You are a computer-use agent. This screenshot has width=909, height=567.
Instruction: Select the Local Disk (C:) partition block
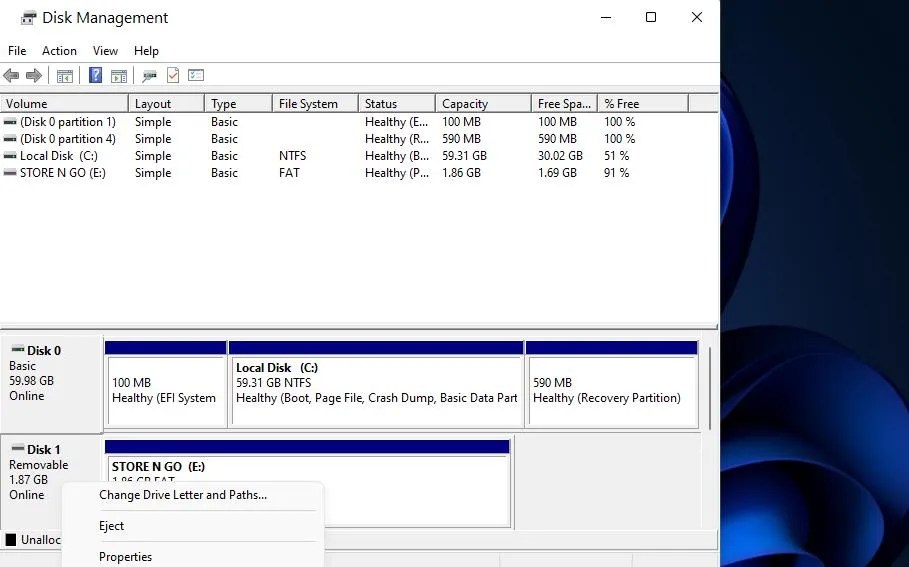click(376, 384)
